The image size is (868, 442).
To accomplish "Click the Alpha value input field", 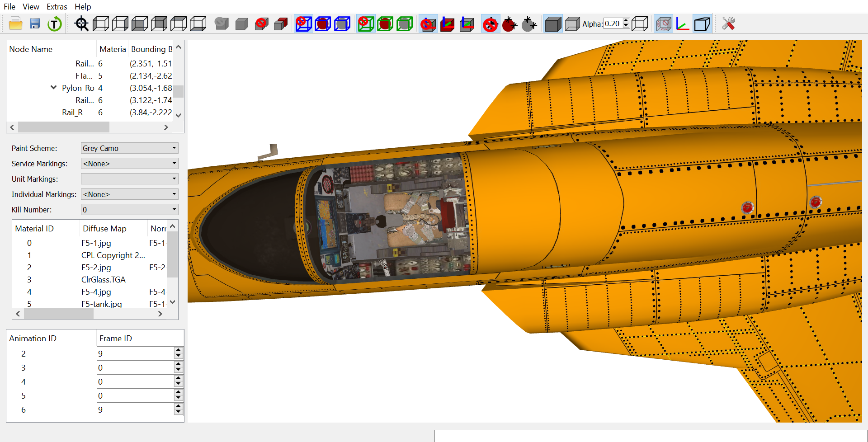I will [613, 24].
